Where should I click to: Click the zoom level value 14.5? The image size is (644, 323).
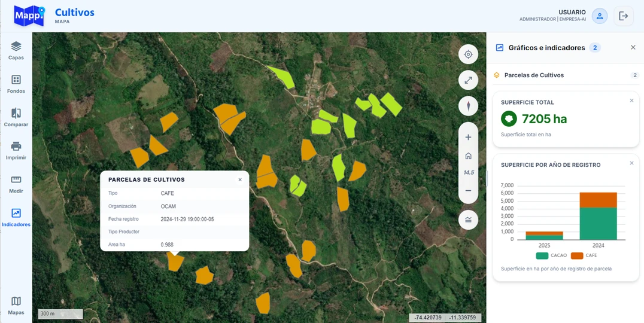469,173
